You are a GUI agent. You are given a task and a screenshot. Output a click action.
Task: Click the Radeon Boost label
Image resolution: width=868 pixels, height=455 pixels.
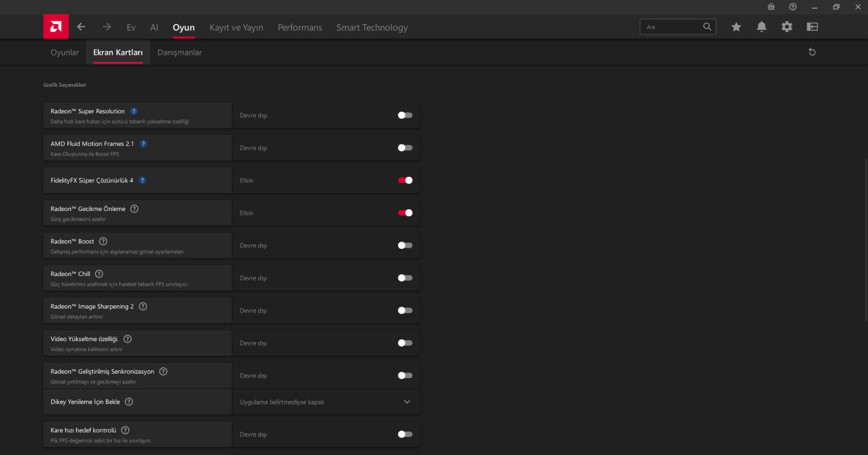72,241
